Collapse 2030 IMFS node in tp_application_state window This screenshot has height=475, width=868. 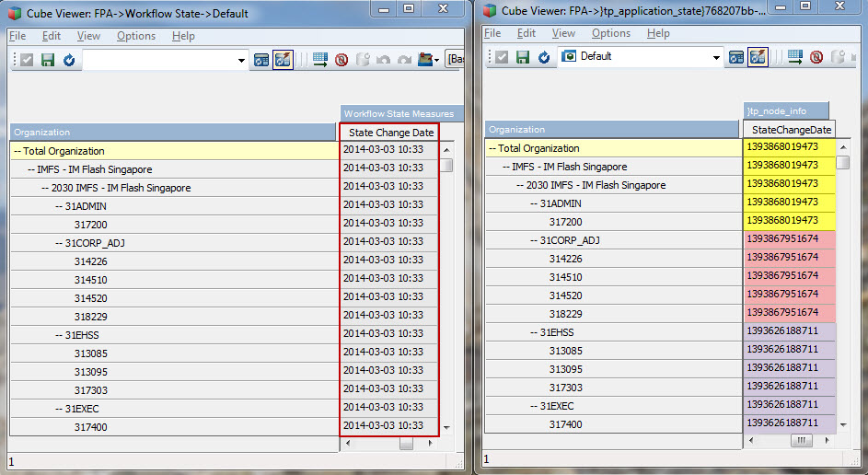pyautogui.click(x=520, y=185)
